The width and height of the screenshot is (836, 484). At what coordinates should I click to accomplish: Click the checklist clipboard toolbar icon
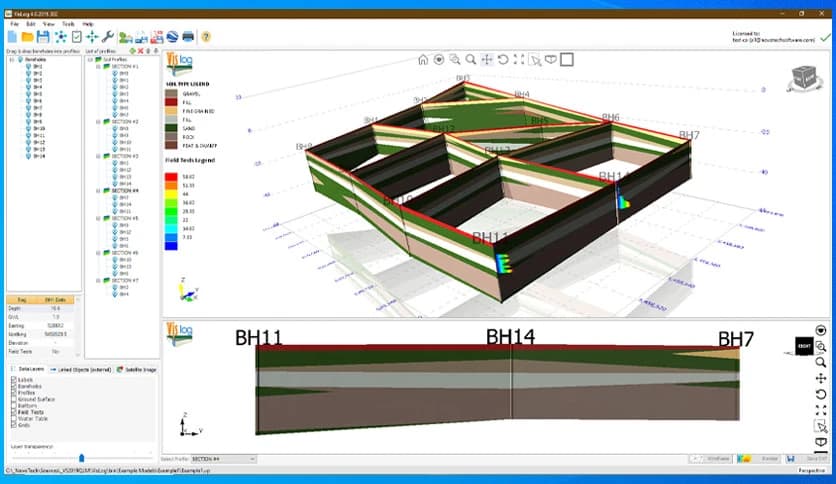(76, 37)
